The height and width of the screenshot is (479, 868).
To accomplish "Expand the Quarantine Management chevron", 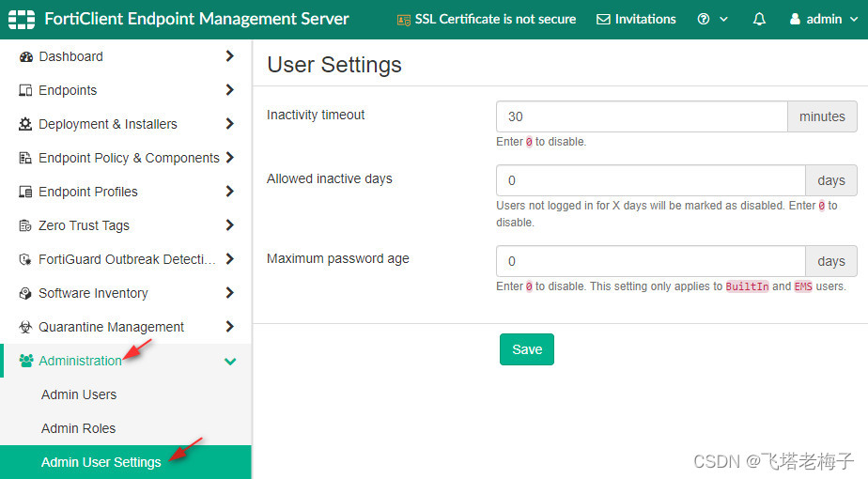I will point(230,326).
